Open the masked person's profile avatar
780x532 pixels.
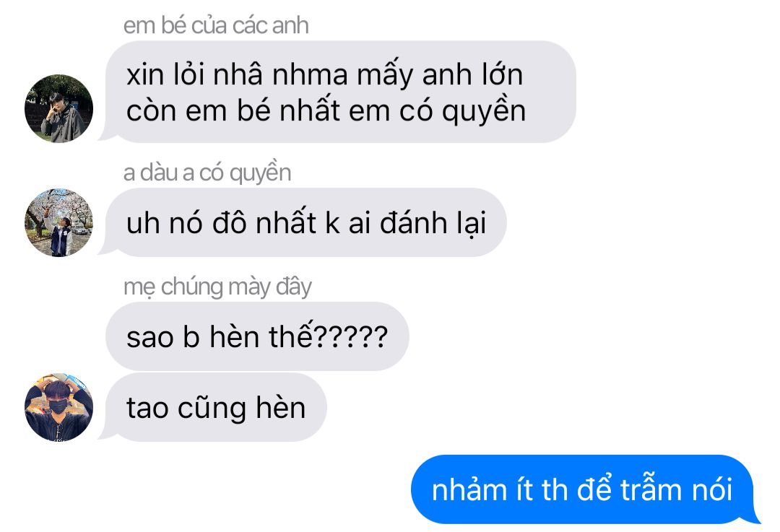click(58, 407)
